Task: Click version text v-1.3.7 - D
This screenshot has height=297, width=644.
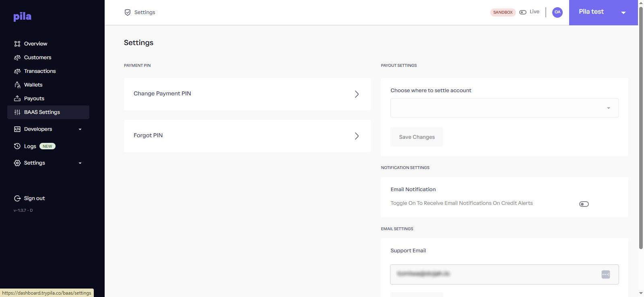Action: pyautogui.click(x=23, y=210)
